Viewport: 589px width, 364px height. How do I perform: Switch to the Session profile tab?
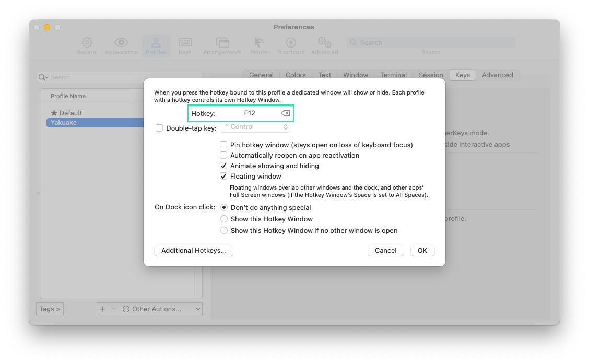click(431, 75)
